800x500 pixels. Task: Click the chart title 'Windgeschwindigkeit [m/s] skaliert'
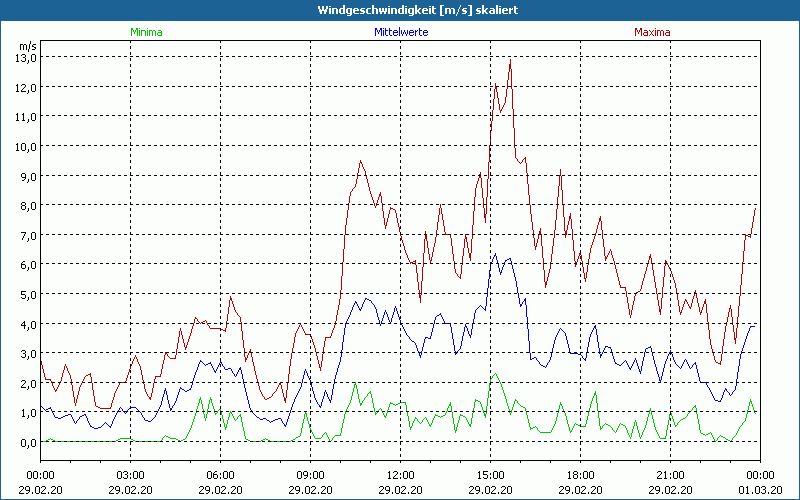coord(418,10)
